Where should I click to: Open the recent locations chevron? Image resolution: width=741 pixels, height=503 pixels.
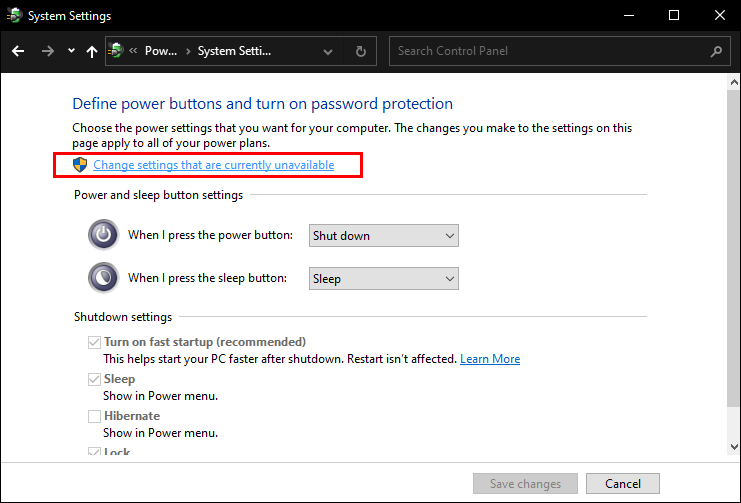click(71, 51)
